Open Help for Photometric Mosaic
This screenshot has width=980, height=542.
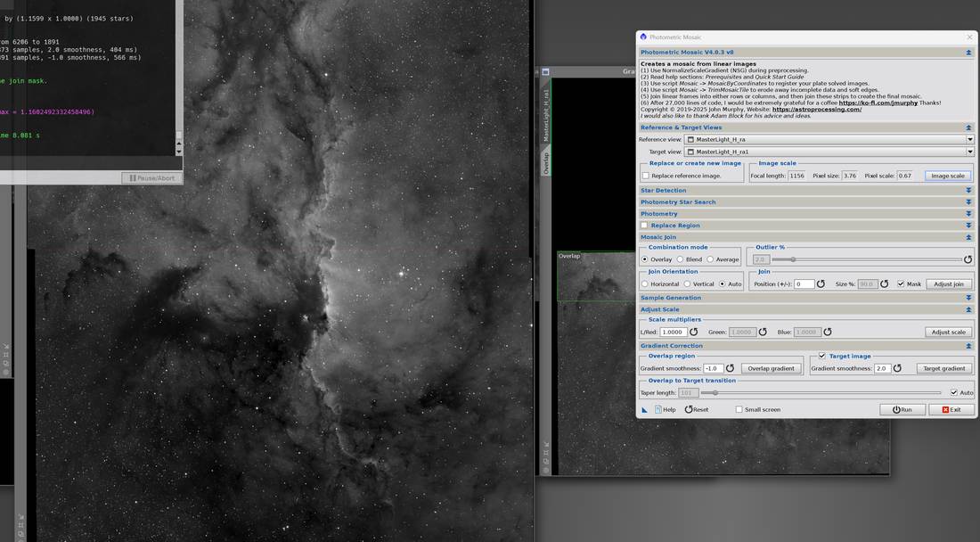point(665,409)
